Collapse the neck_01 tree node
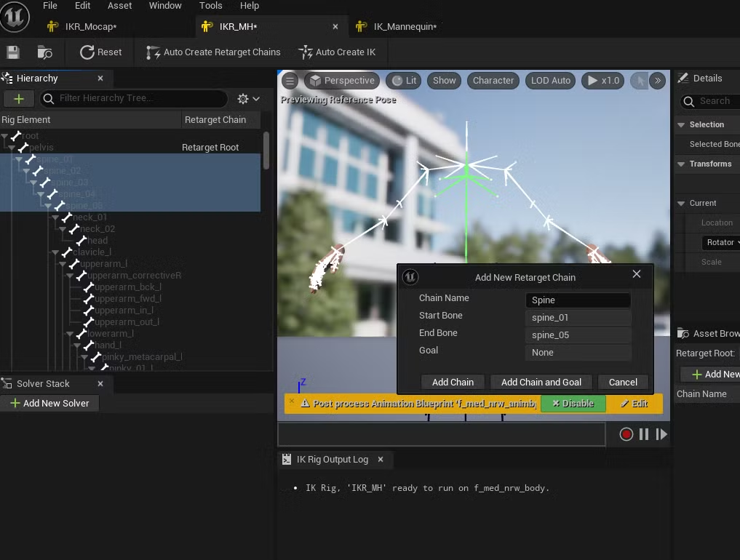 coord(56,217)
